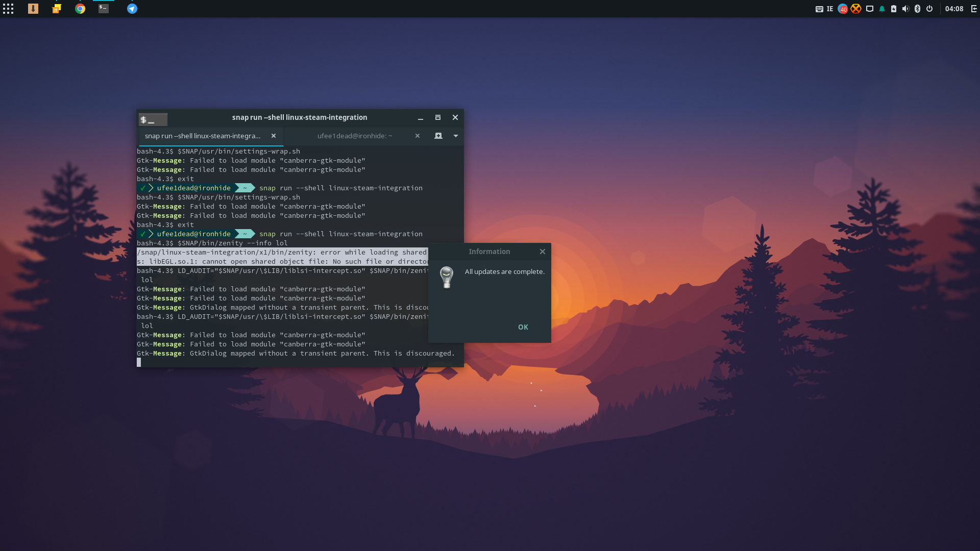Click the orange hexagon X tray icon

point(856,9)
